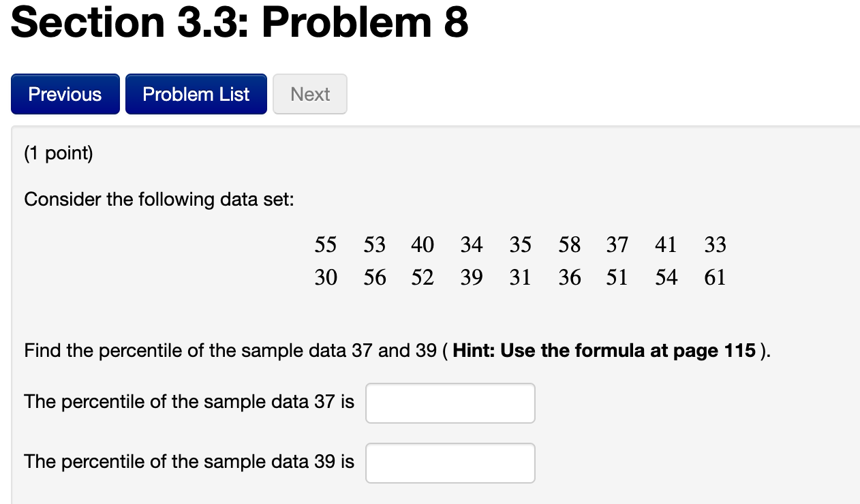Screen dimensions: 860x504
Task: Click the disabled Next button
Action: point(310,94)
